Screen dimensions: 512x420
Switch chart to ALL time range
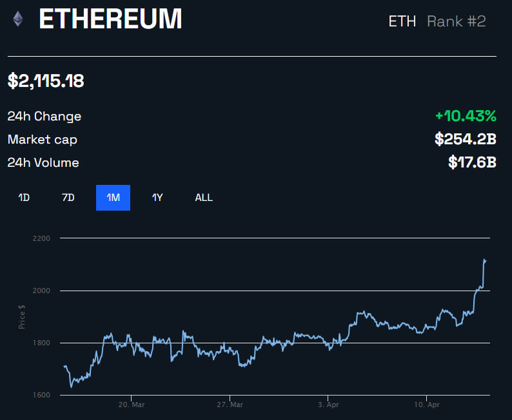click(x=204, y=198)
